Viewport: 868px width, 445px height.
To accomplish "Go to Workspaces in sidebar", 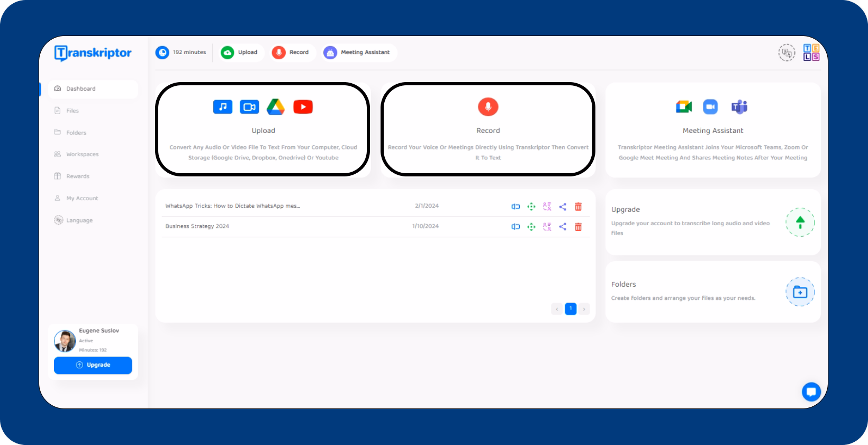I will tap(82, 154).
